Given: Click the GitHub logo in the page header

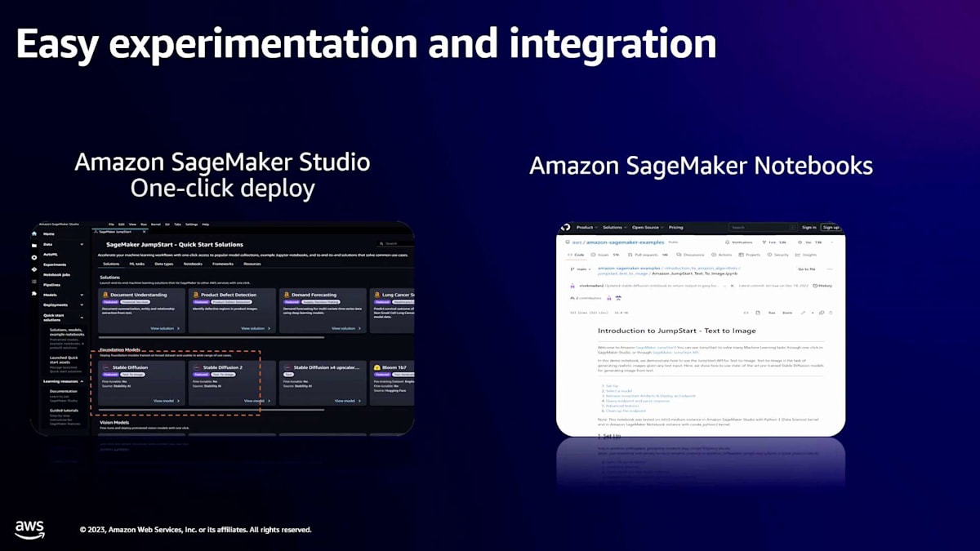Looking at the screenshot, I should (565, 227).
